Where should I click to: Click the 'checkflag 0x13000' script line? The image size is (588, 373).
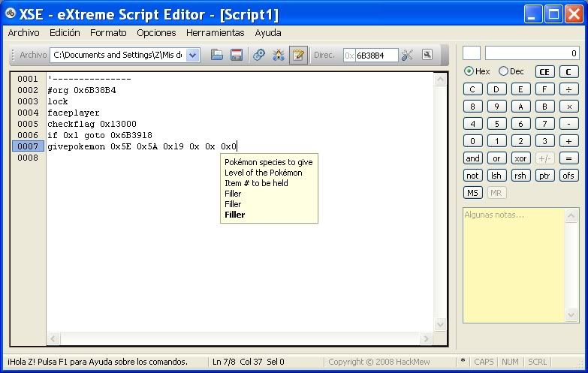point(92,124)
